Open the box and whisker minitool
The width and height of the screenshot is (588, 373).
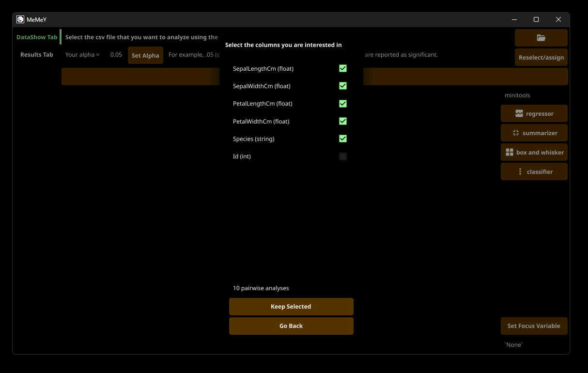(x=534, y=152)
